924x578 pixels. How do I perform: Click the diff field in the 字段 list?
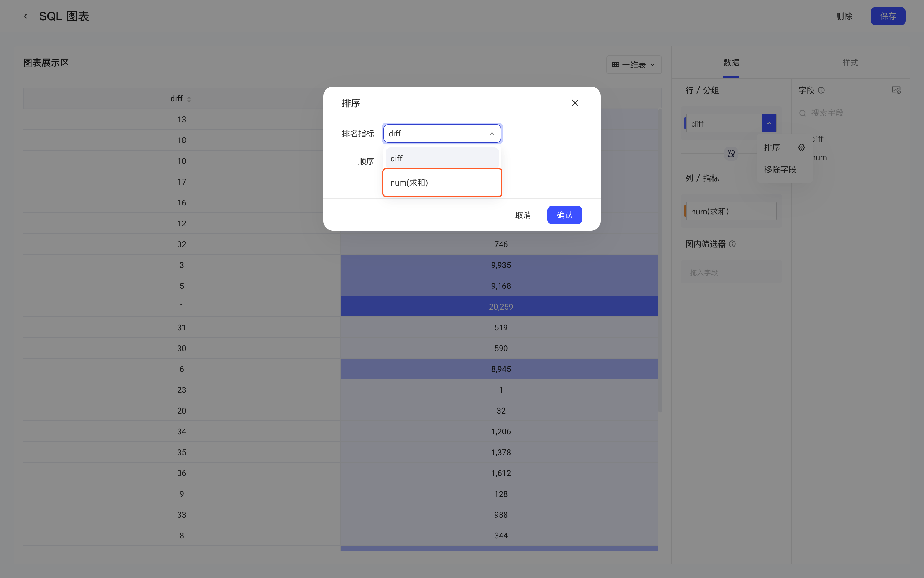pos(818,139)
